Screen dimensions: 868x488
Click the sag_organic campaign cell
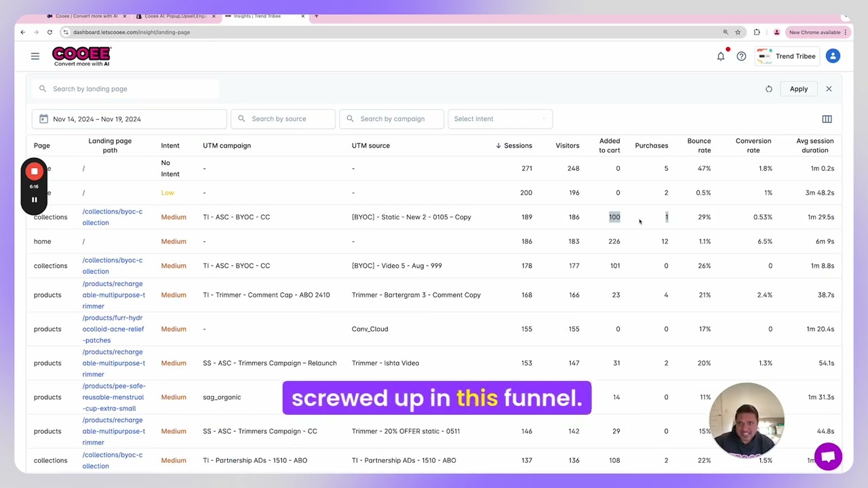click(x=222, y=397)
